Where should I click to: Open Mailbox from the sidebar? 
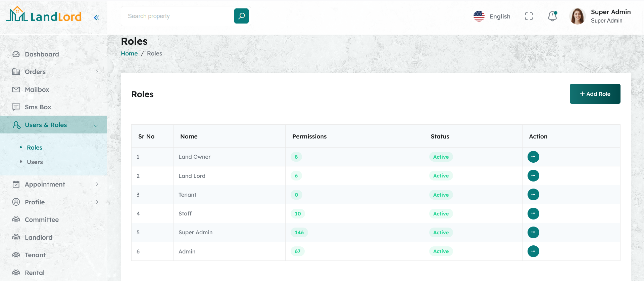pyautogui.click(x=37, y=89)
